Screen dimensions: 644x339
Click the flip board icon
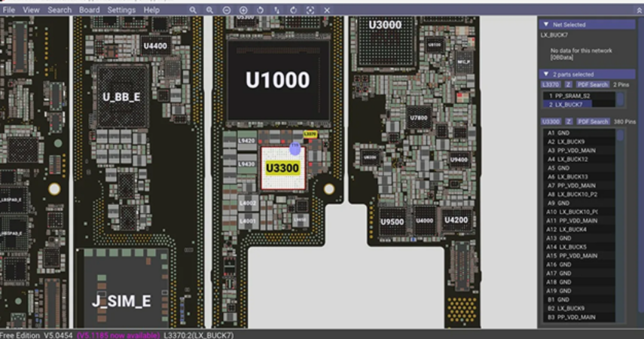(x=277, y=10)
